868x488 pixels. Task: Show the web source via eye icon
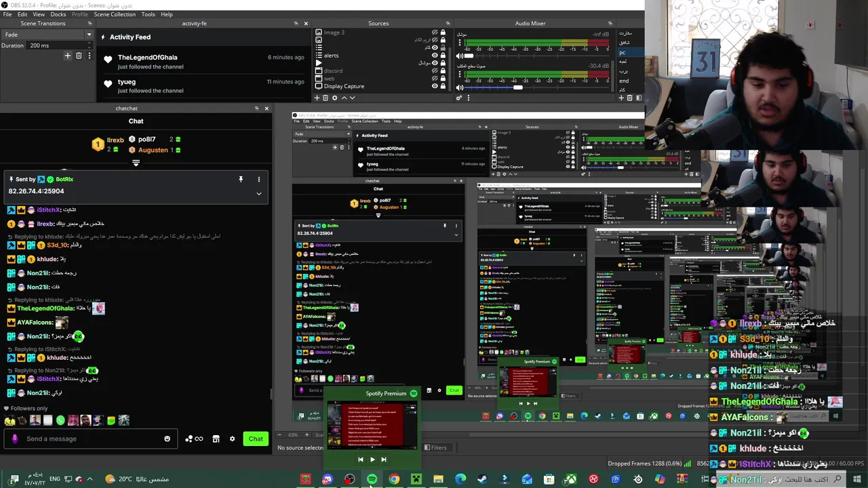435,79
